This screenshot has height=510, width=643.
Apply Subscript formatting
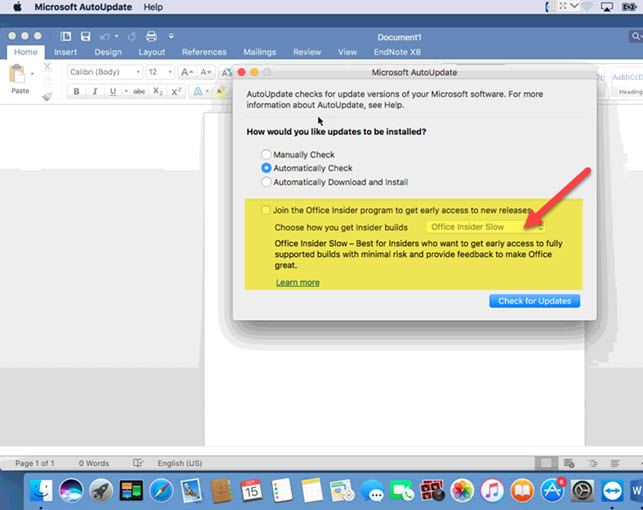tap(158, 91)
